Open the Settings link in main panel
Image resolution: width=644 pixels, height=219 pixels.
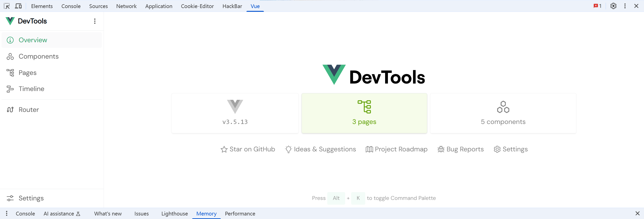tap(511, 149)
